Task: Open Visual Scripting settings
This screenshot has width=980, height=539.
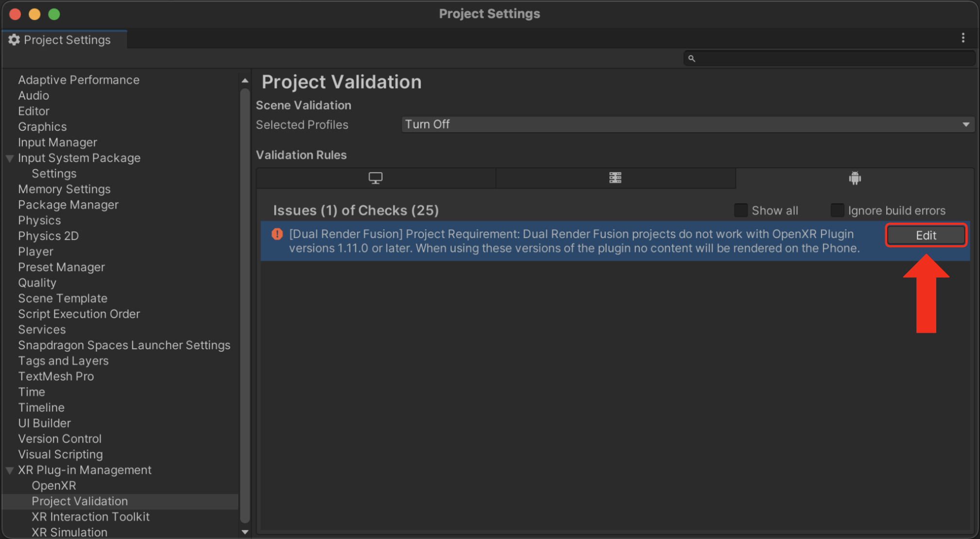Action: [x=60, y=454]
